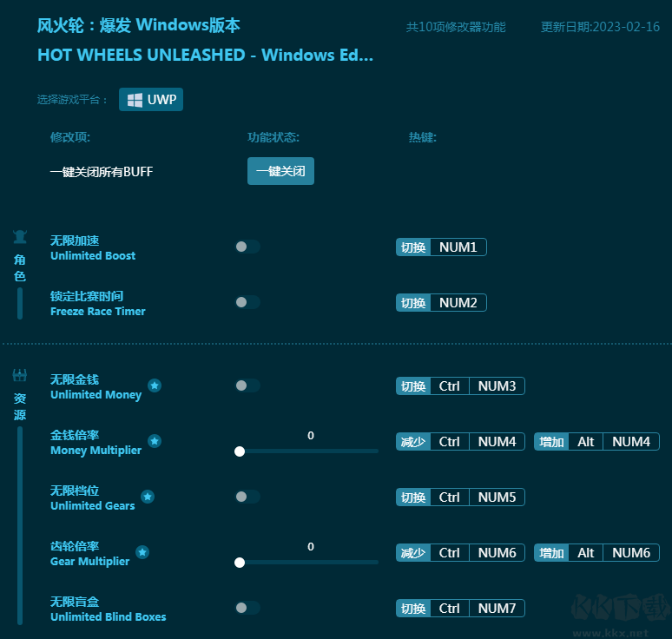The image size is (672, 639).
Task: Select the UWP platform button
Action: [151, 100]
